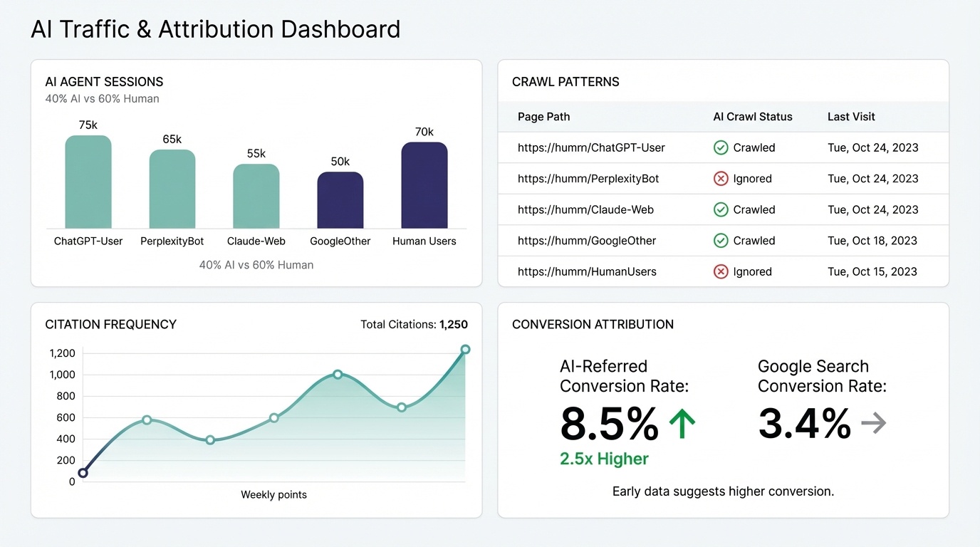Viewport: 980px width, 547px height.
Task: Click the citation data point at the 400 dip
Action: 210,440
